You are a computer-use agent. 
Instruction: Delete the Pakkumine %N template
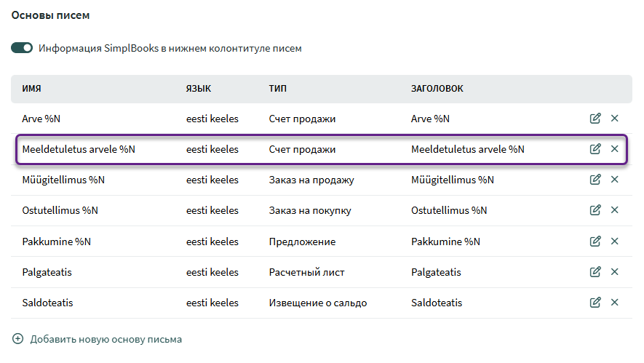[614, 241]
